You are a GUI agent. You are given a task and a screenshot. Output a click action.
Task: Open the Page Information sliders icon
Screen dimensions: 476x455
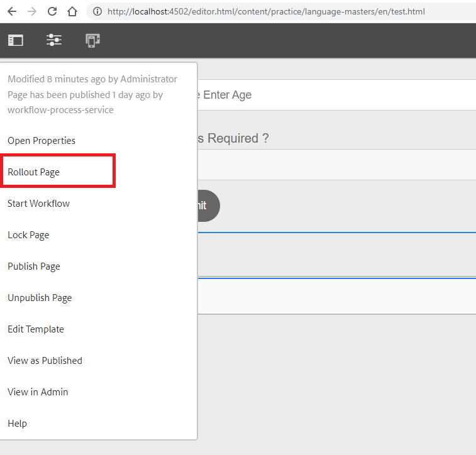pyautogui.click(x=54, y=40)
